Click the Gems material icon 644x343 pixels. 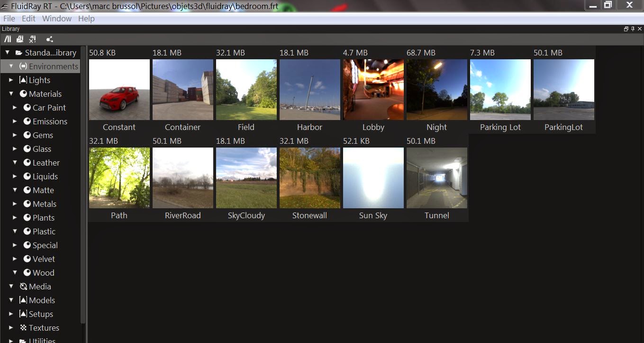tap(27, 135)
